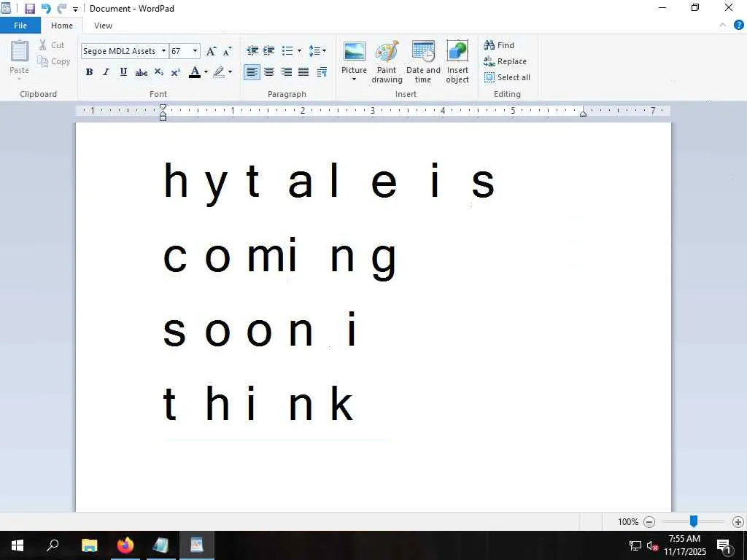Toggle subscript formatting

point(158,72)
